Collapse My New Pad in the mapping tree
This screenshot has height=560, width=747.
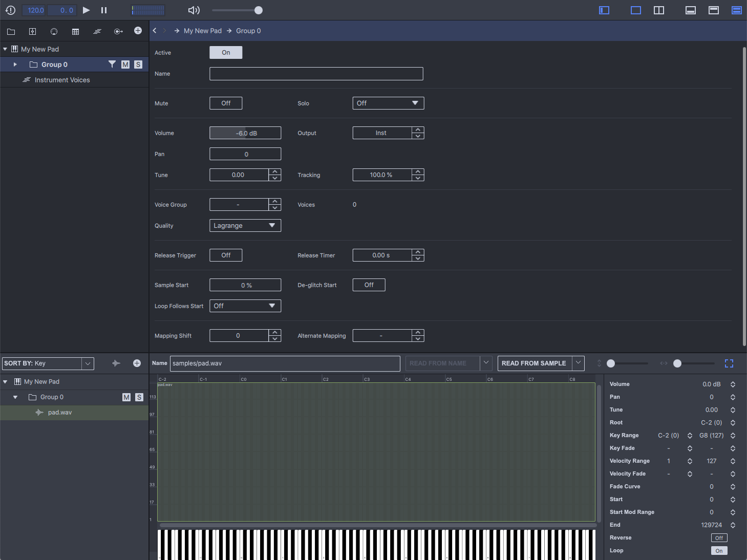click(x=5, y=382)
